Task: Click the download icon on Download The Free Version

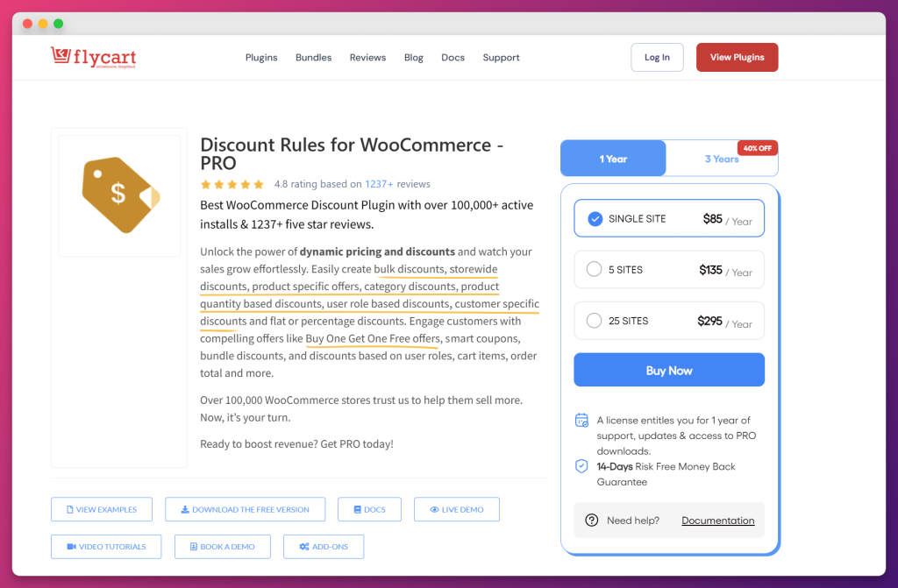Action: click(187, 508)
